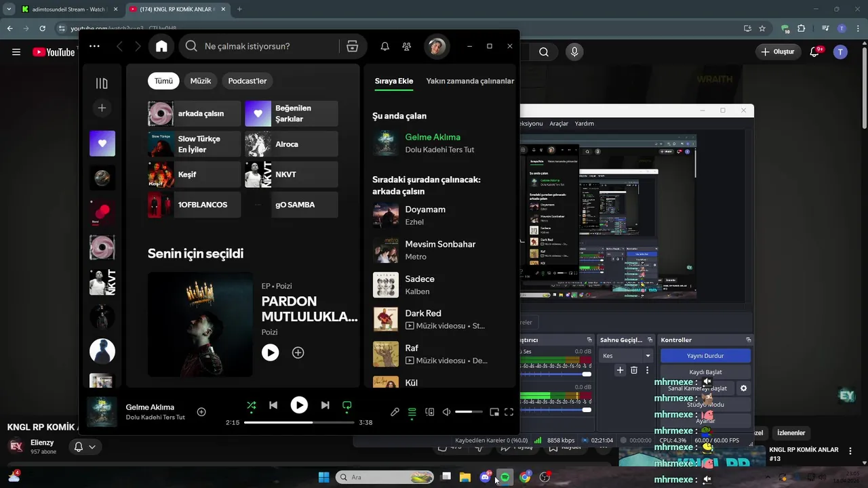The width and height of the screenshot is (868, 488).
Task: Select the Tümü filter chip
Action: tap(163, 81)
